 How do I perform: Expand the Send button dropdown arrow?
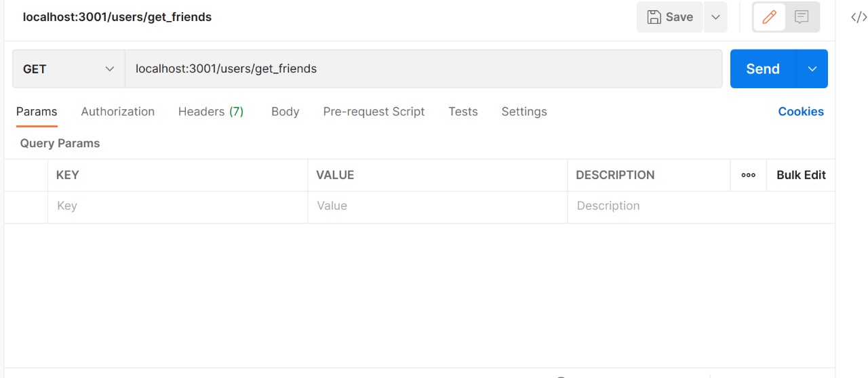[812, 69]
